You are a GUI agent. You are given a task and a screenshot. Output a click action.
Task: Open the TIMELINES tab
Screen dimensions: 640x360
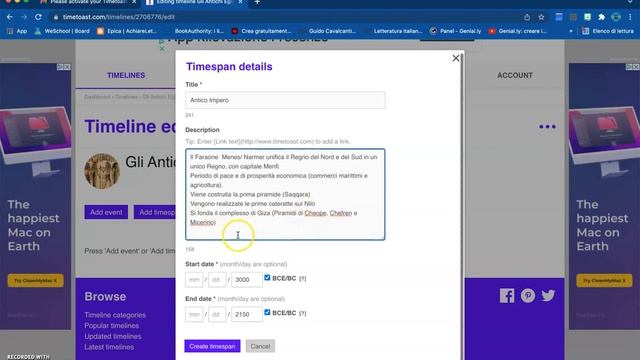pos(126,76)
